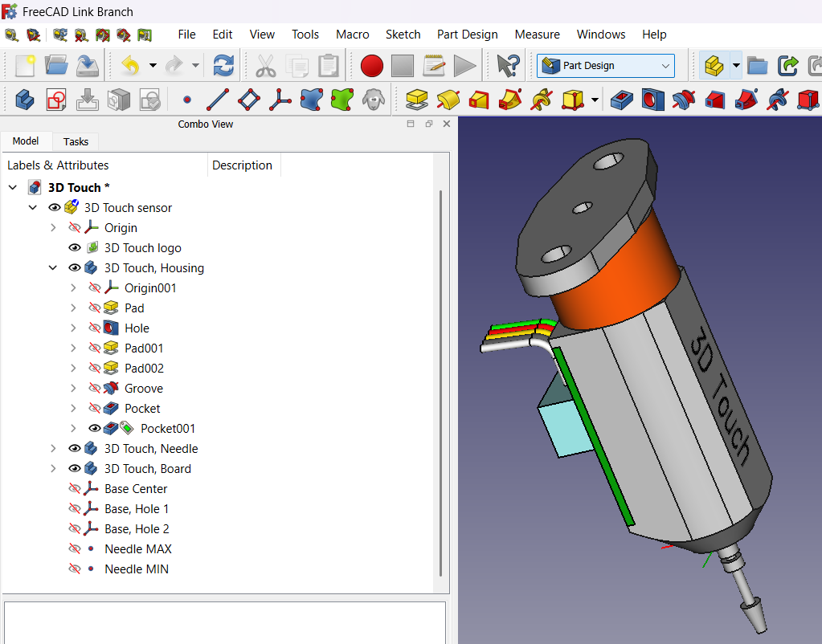Click the Sub-shape binder green icon
Viewport: 822px width, 644px height.
(x=342, y=100)
